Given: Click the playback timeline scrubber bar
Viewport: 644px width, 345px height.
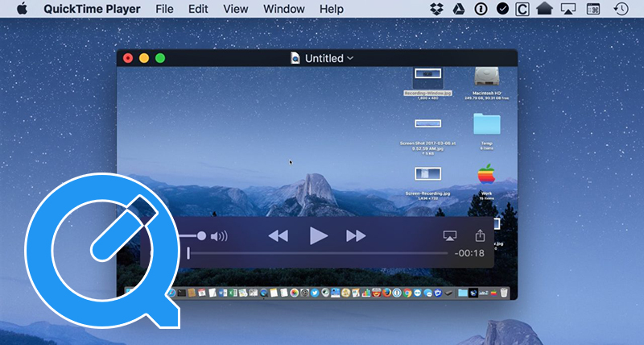Looking at the screenshot, I should click(x=318, y=253).
